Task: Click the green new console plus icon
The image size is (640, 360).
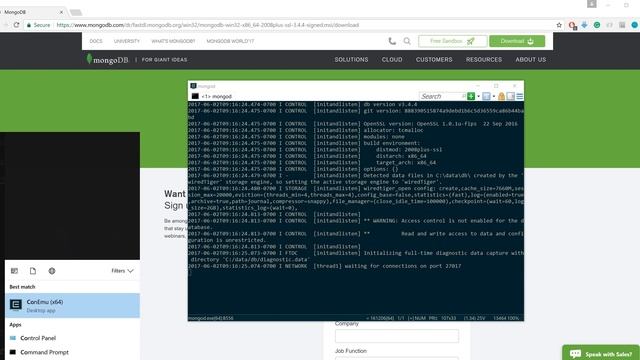Action: tap(471, 96)
